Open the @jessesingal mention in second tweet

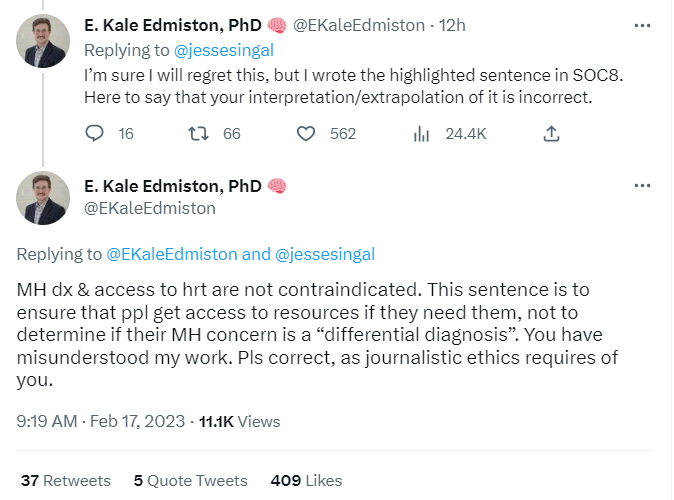tap(324, 254)
